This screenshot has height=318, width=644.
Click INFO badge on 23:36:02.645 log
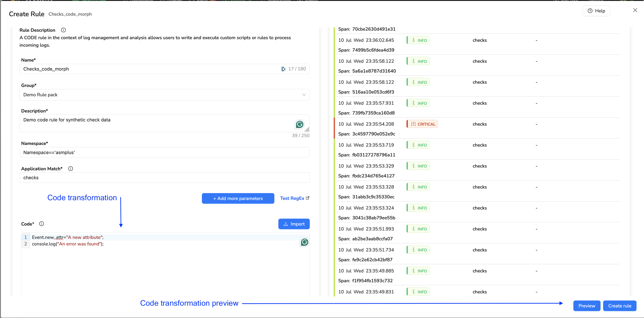click(x=418, y=40)
